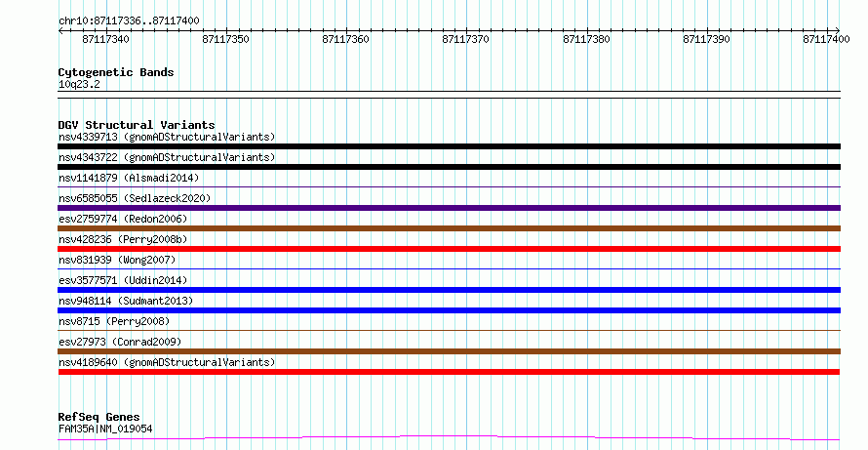Click the blue bar for nsv948114
Image resolution: width=868 pixels, height=450 pixels.
(x=449, y=310)
